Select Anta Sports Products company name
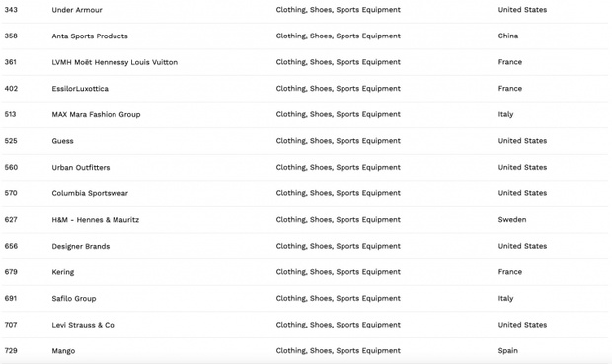This screenshot has width=612, height=364. coord(90,36)
